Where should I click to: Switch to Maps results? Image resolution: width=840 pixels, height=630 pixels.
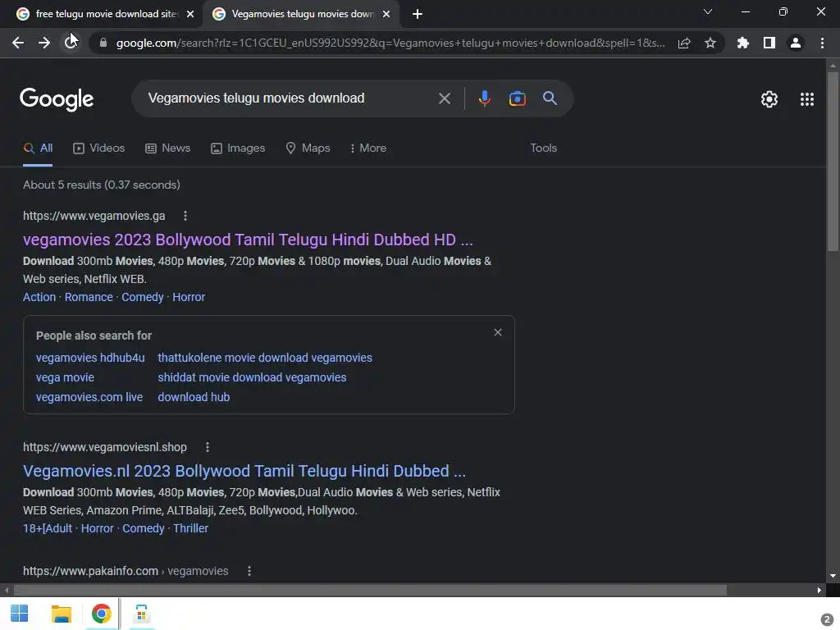tap(308, 148)
